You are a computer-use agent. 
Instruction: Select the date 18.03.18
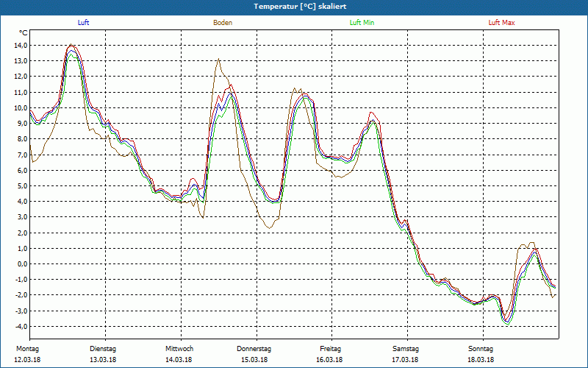point(481,360)
